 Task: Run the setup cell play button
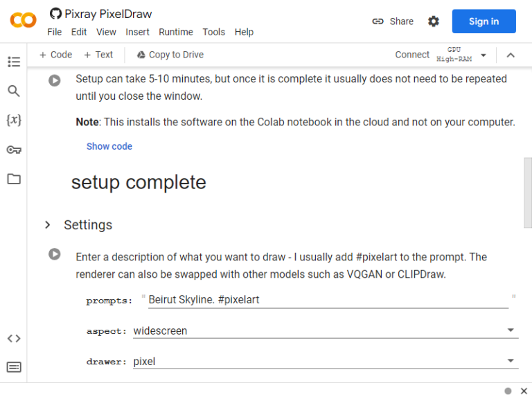[54, 80]
